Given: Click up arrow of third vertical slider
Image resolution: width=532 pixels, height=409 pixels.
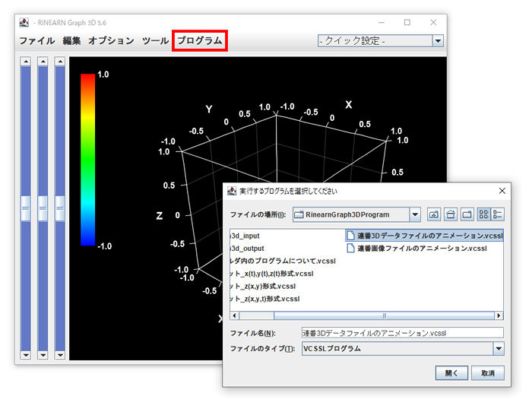Looking at the screenshot, I should point(60,62).
